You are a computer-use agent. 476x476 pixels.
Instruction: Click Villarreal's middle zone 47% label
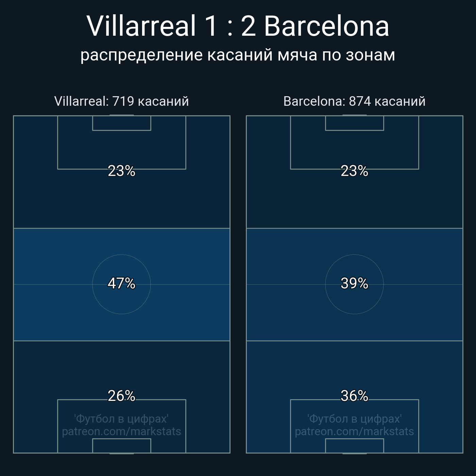coord(121,283)
